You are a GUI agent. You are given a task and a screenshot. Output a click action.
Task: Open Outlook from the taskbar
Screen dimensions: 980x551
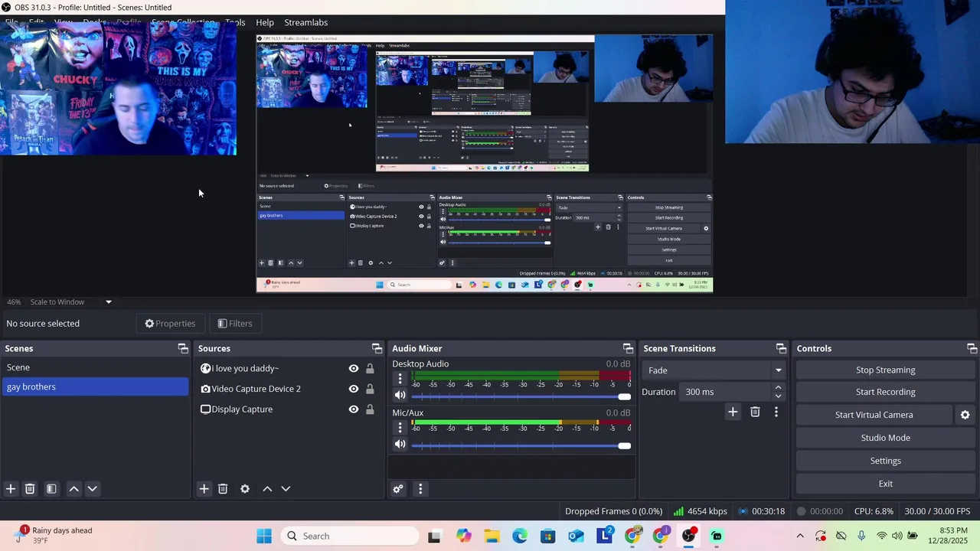coord(576,536)
